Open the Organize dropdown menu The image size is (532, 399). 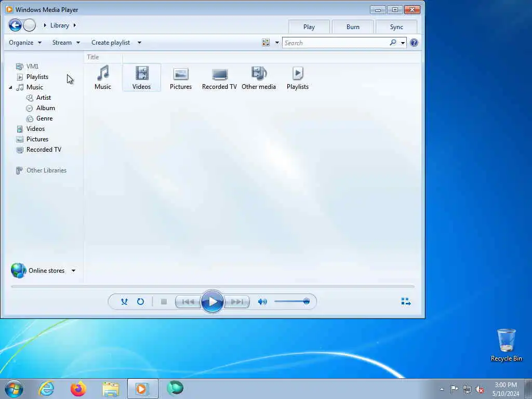click(25, 43)
